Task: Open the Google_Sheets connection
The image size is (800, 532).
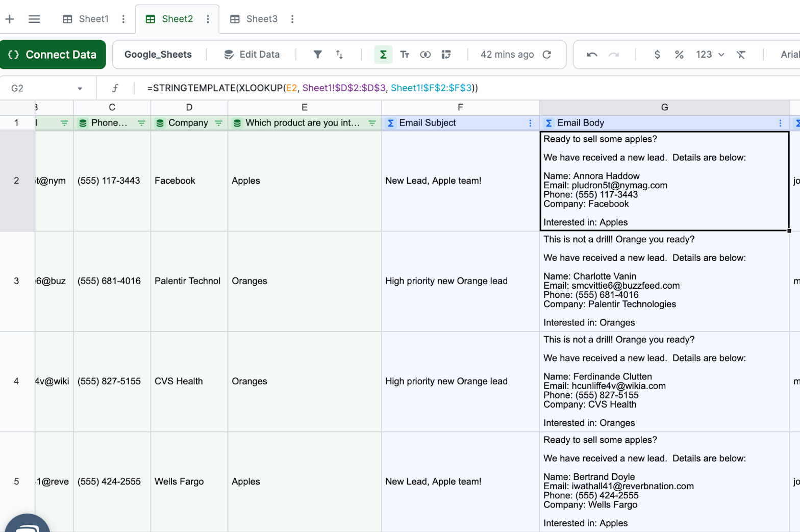Action: point(158,55)
